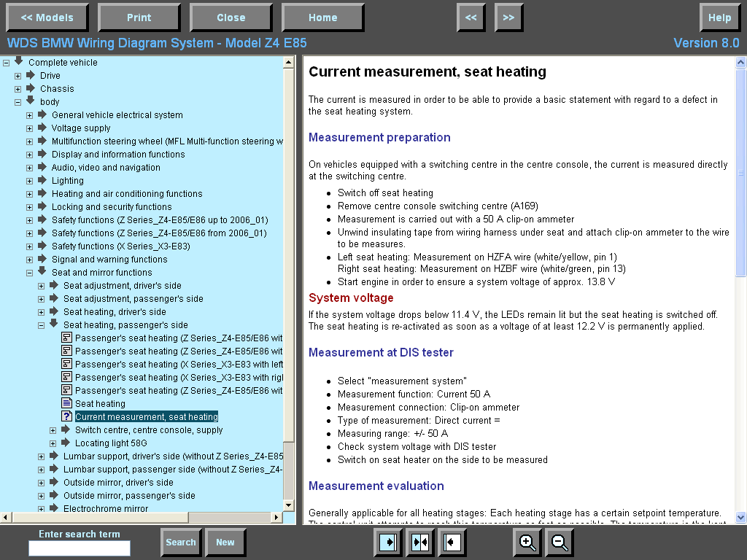Open Help
Image resolution: width=747 pixels, height=560 pixels.
click(719, 17)
